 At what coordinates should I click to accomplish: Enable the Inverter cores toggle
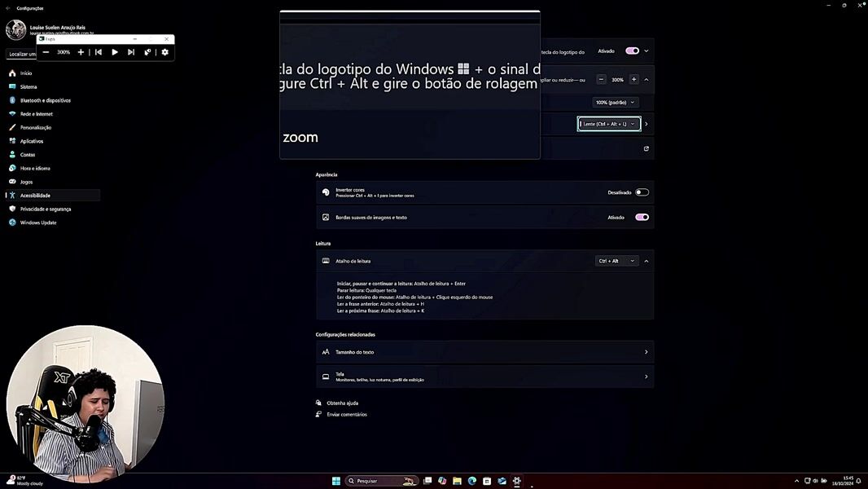click(x=642, y=192)
